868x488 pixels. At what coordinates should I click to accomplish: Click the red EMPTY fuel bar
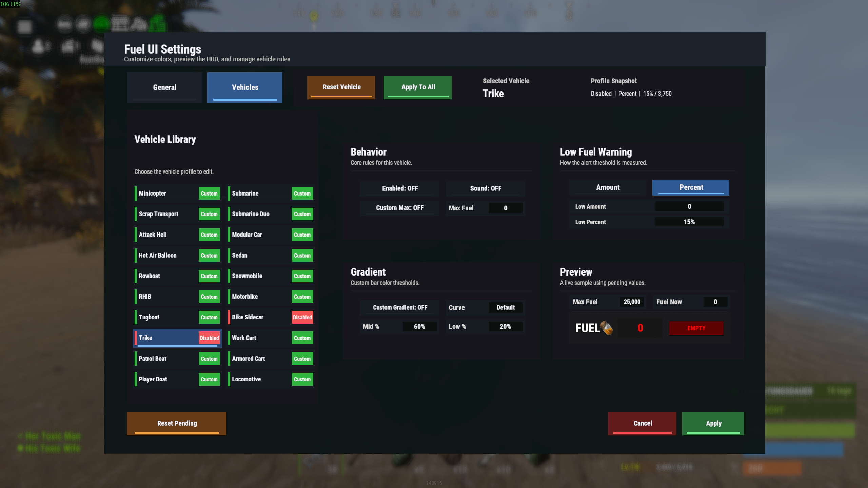click(696, 328)
